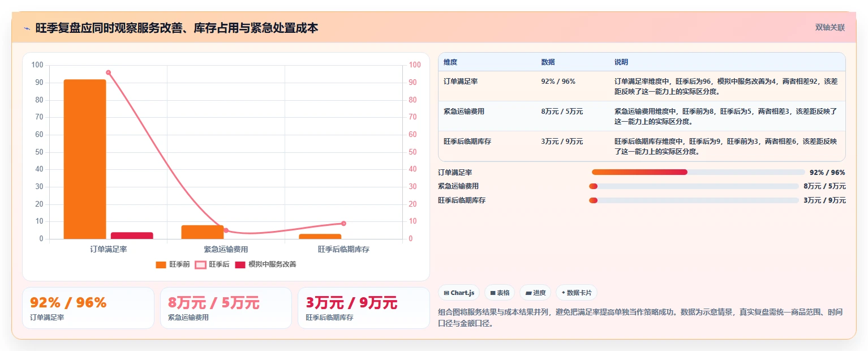Screen dimensions: 868x351
Task: Click the 紧急运输费用 progress bar
Action: [694, 186]
